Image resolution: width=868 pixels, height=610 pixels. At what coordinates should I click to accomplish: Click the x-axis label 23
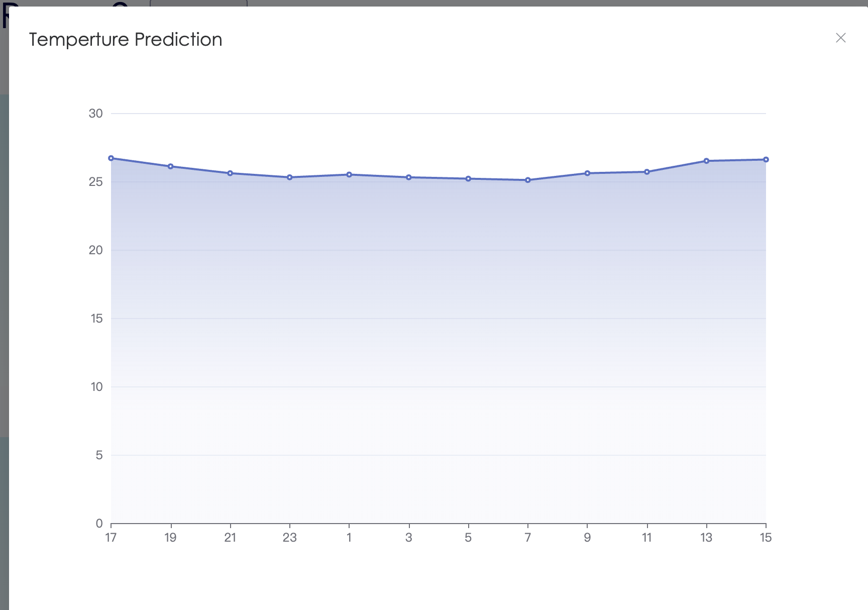click(290, 538)
